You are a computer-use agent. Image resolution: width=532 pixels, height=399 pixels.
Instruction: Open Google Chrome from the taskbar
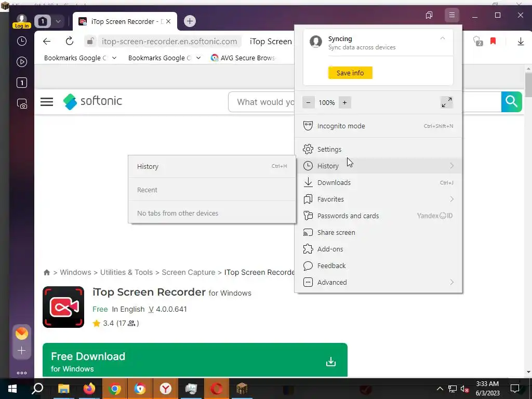(x=115, y=389)
